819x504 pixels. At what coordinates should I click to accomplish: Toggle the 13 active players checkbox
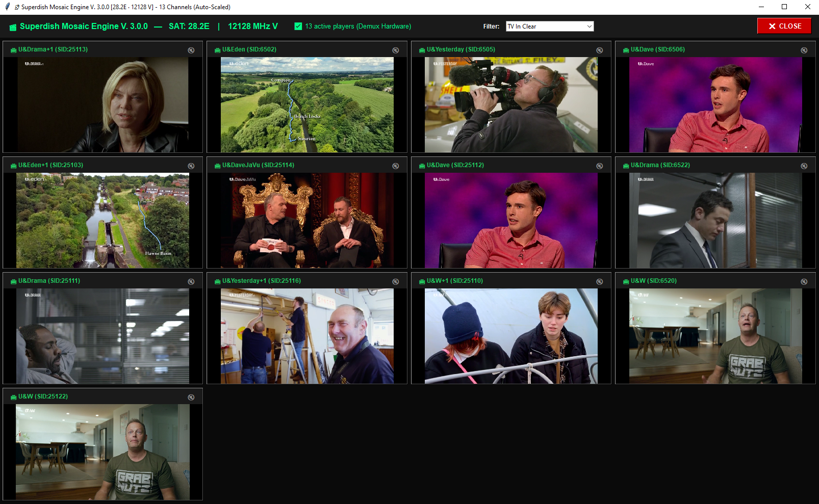(298, 26)
